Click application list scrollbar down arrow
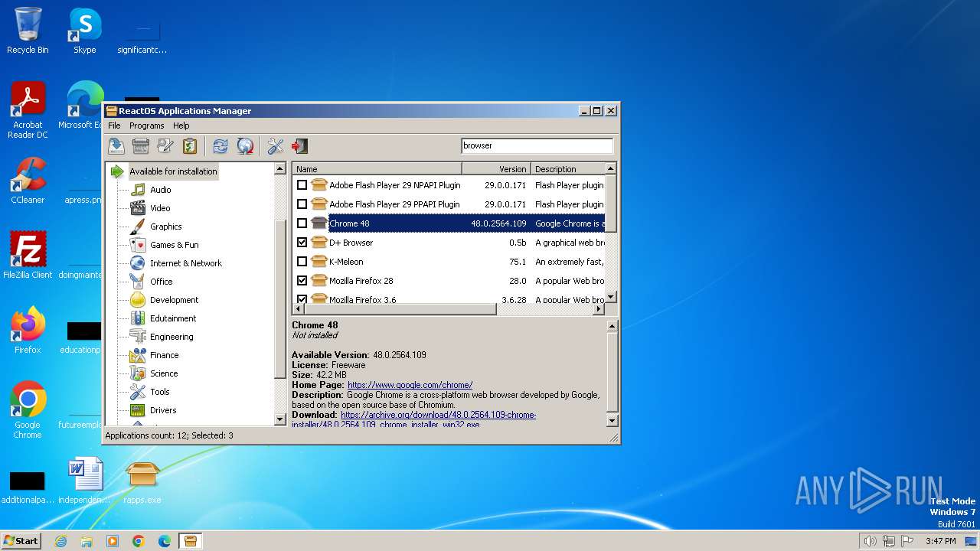 [610, 297]
